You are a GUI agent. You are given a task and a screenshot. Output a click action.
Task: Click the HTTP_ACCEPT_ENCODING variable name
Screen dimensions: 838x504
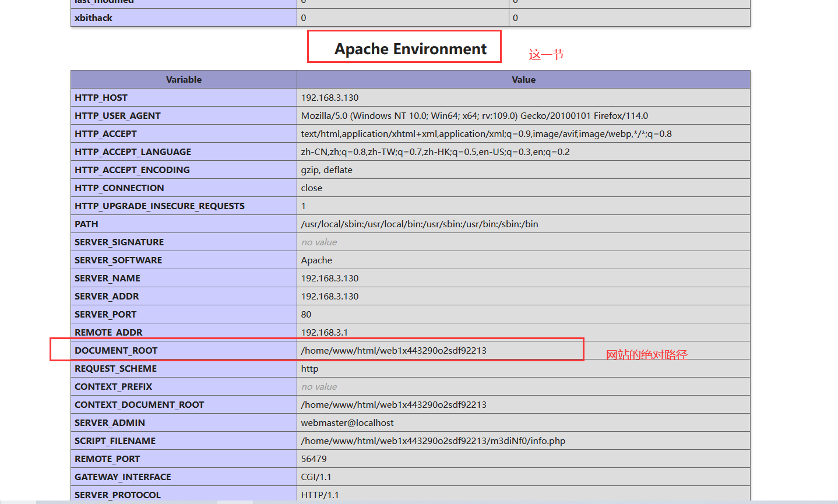tap(132, 170)
